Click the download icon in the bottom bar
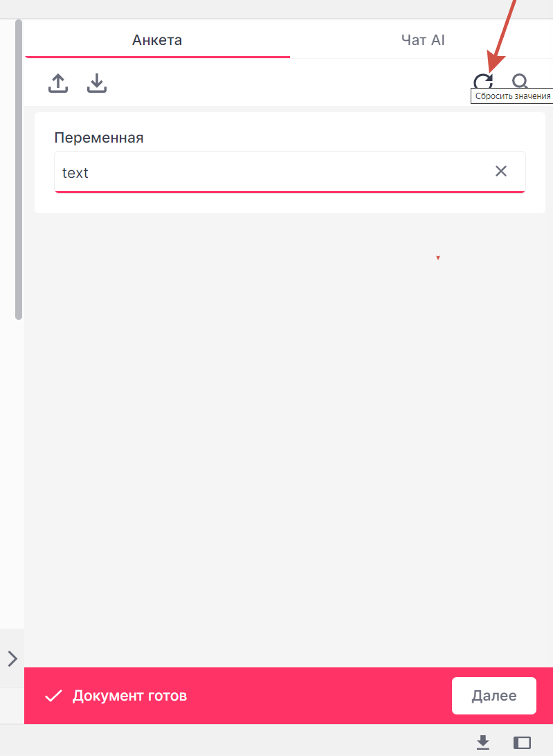Image resolution: width=553 pixels, height=756 pixels. 482,742
